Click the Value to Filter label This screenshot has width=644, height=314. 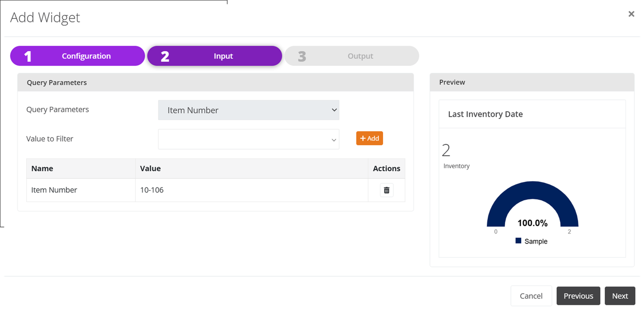(50, 139)
